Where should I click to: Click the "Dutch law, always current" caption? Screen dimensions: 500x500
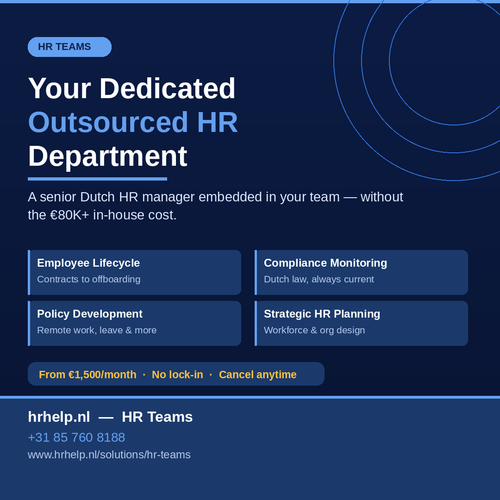pos(319,279)
